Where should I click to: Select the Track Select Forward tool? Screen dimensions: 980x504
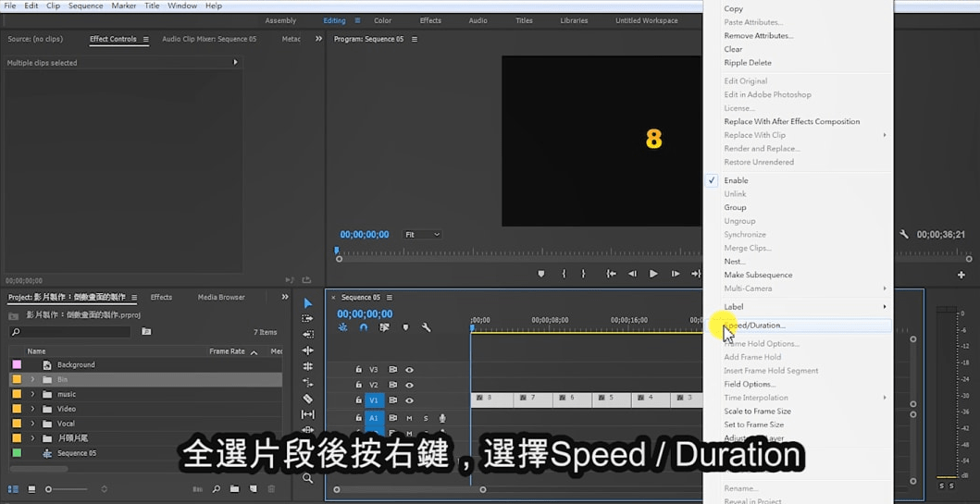[x=307, y=318]
